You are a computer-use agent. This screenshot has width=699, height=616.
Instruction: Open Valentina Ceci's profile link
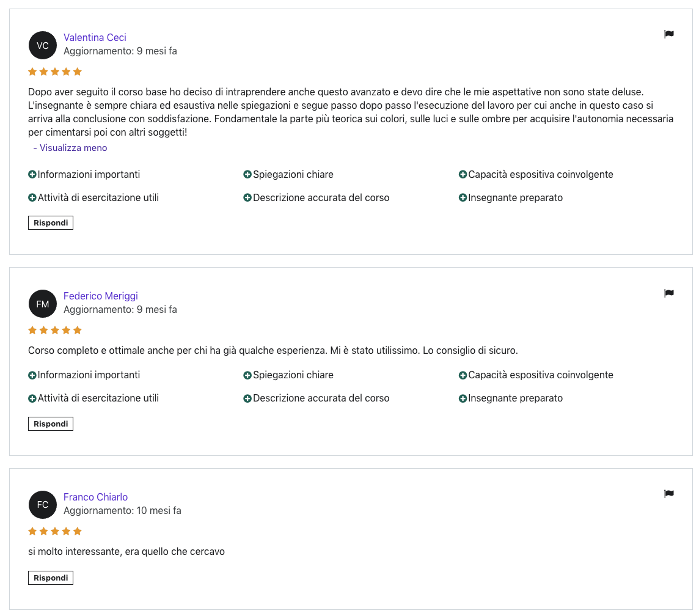95,37
